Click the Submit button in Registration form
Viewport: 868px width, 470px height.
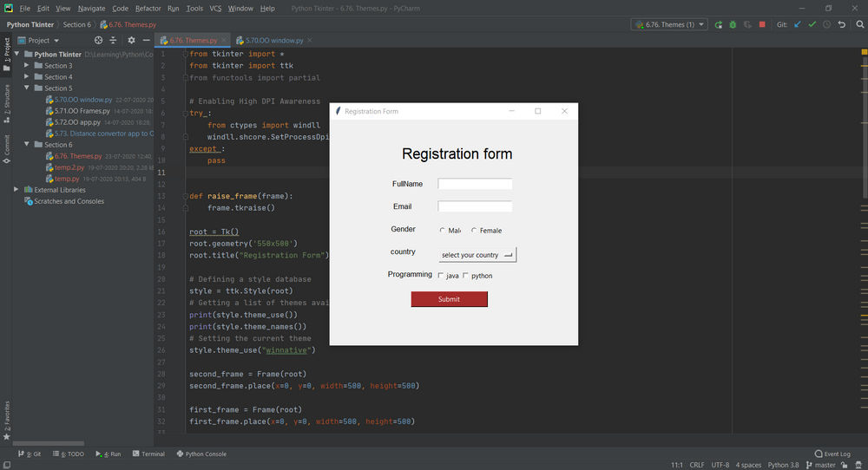click(x=449, y=299)
